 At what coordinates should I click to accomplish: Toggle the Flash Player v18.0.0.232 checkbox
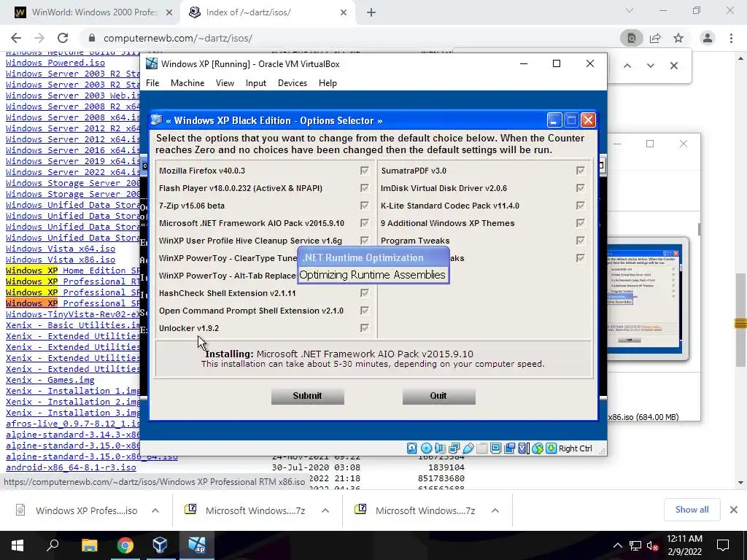[x=365, y=188]
